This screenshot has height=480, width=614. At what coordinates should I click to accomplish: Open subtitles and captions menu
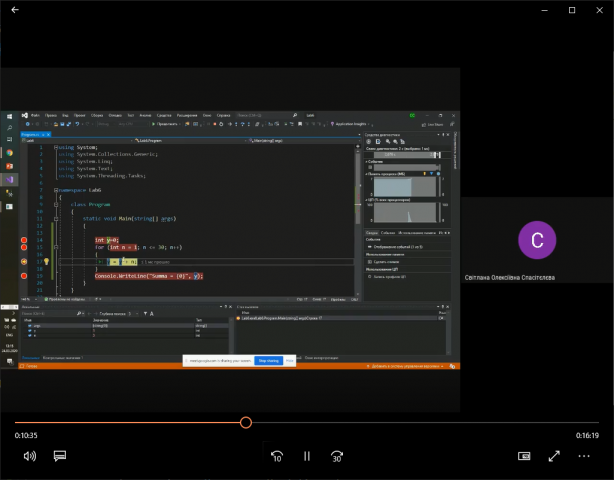(60, 456)
